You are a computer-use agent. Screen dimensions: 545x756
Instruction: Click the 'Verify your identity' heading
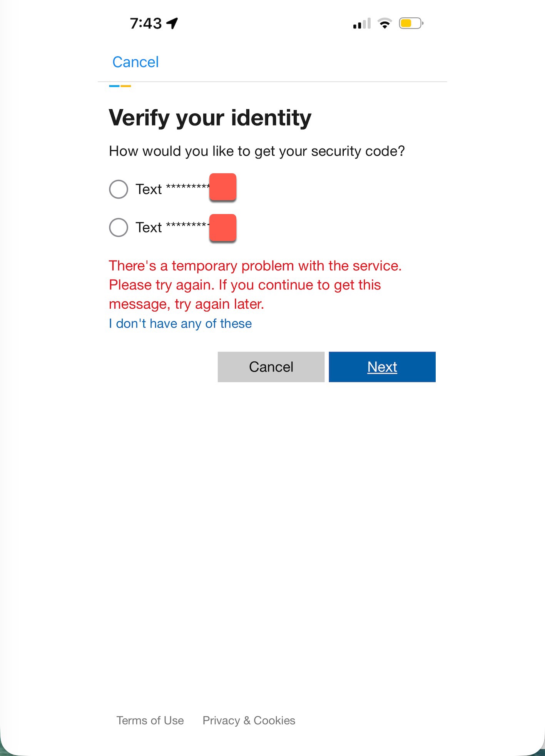click(x=210, y=118)
